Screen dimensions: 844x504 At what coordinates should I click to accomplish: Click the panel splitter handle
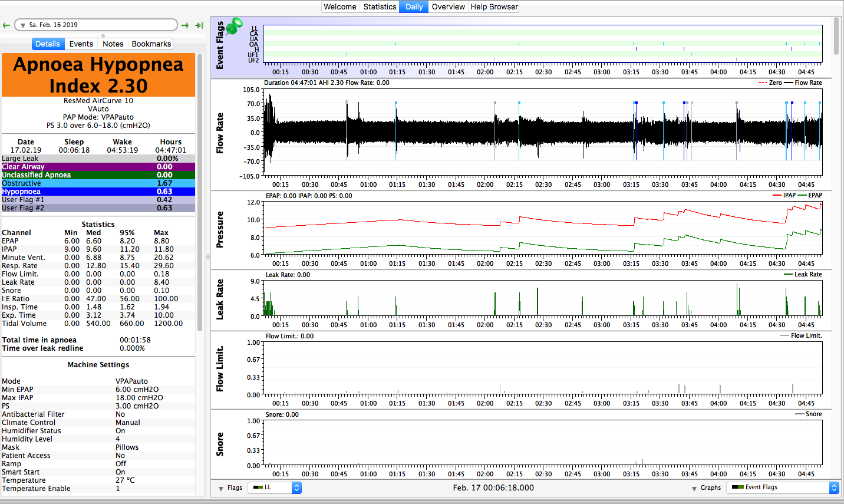point(207,257)
